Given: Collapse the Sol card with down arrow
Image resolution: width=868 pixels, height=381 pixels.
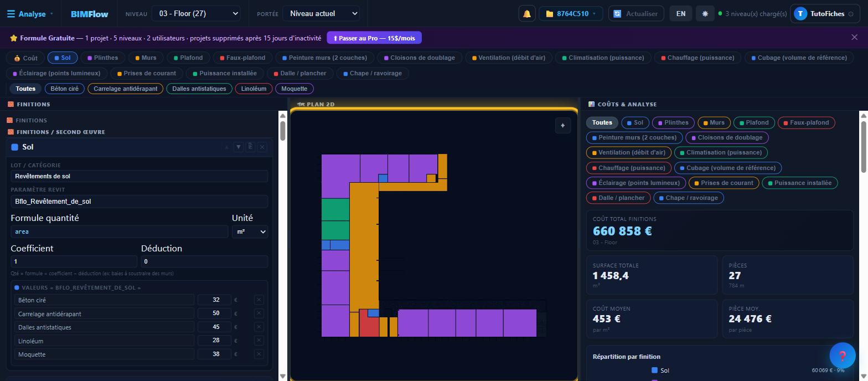Looking at the screenshot, I should point(239,147).
